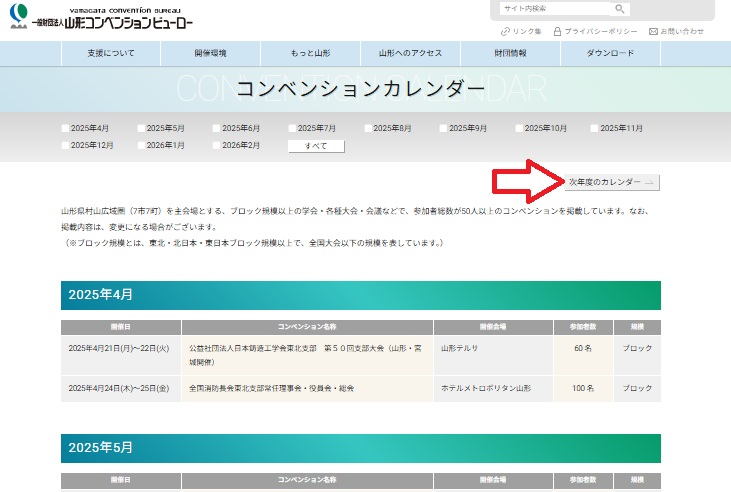Select the 2026年2月 checkbox
The width and height of the screenshot is (731, 492).
point(217,146)
